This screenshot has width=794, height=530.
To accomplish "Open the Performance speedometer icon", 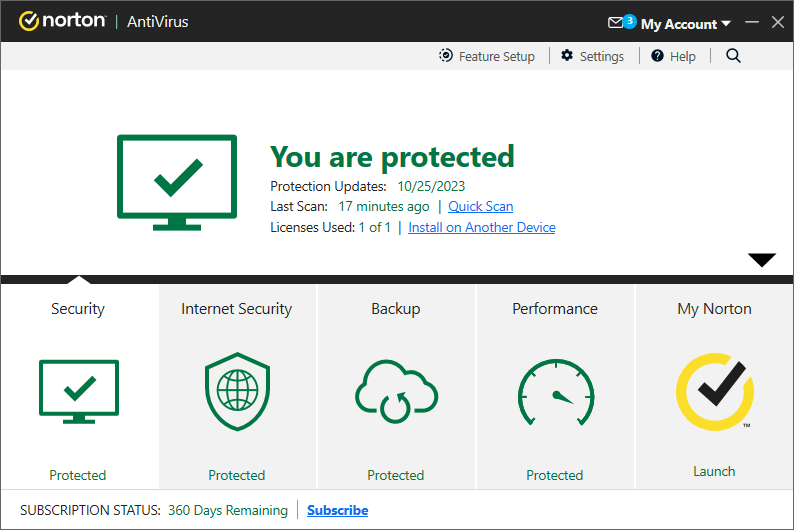I will click(555, 393).
